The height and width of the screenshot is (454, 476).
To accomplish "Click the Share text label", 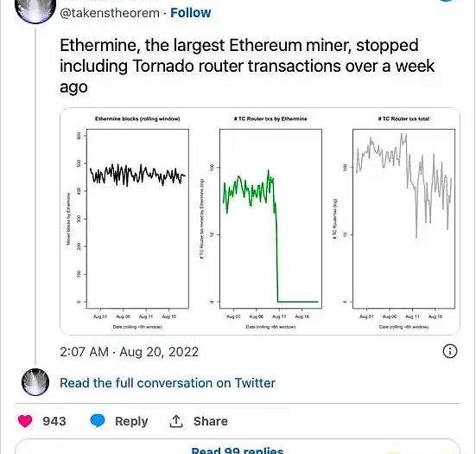I will coord(211,421).
